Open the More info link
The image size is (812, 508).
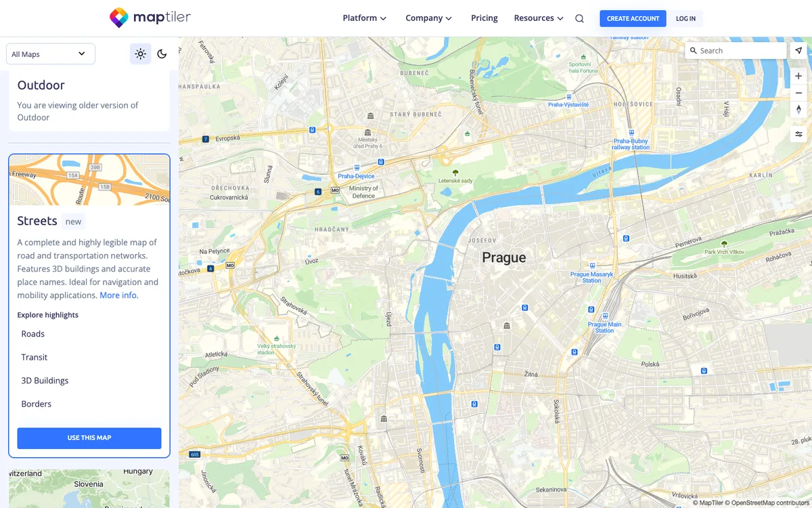pyautogui.click(x=118, y=295)
